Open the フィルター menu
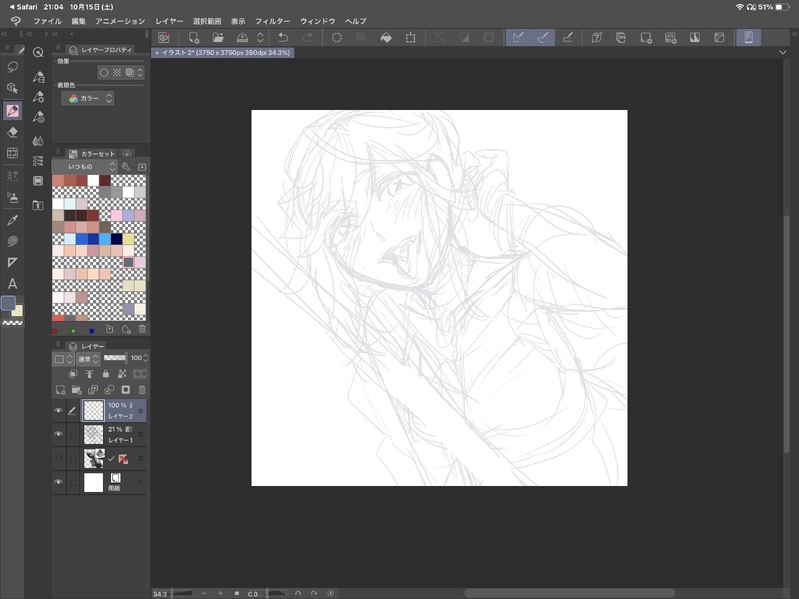 pyautogui.click(x=273, y=21)
